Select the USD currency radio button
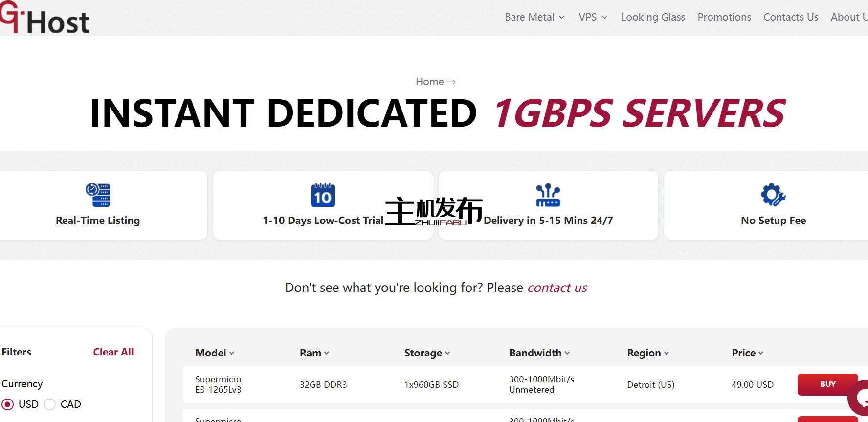The image size is (868, 422). [x=8, y=404]
